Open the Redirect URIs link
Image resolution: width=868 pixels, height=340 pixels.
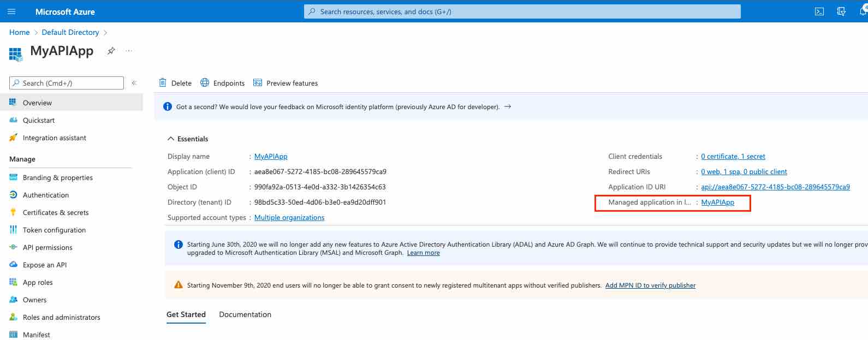(x=744, y=171)
